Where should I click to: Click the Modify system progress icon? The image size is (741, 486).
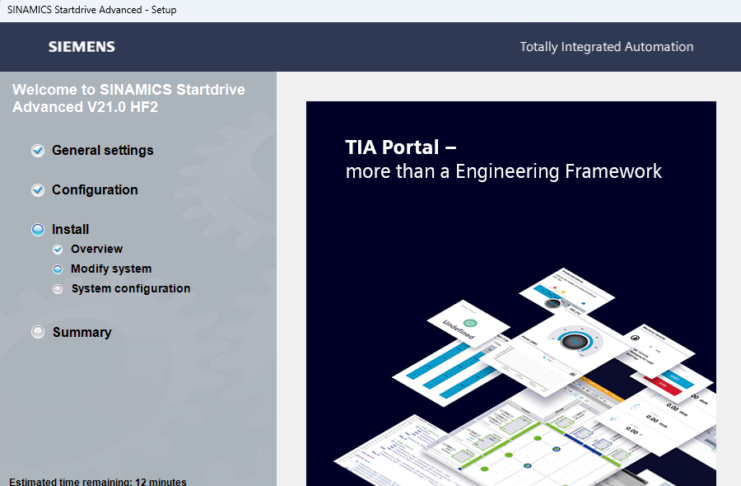coord(58,269)
